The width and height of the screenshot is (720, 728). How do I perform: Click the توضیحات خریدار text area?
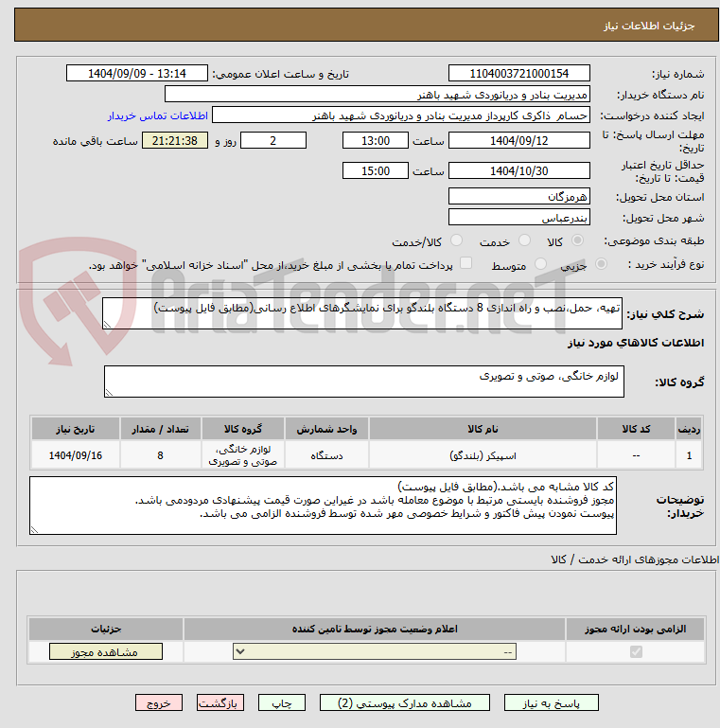(323, 506)
